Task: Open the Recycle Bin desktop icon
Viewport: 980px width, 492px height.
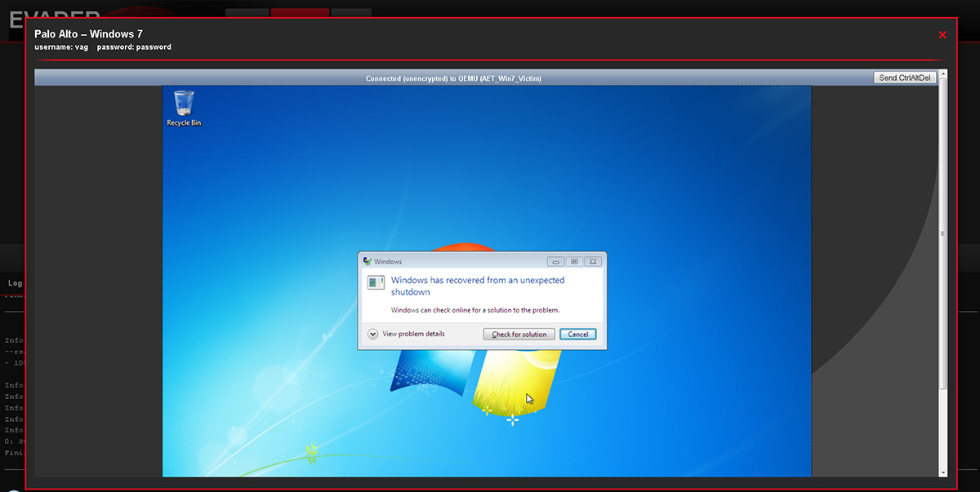Action: coord(184,108)
